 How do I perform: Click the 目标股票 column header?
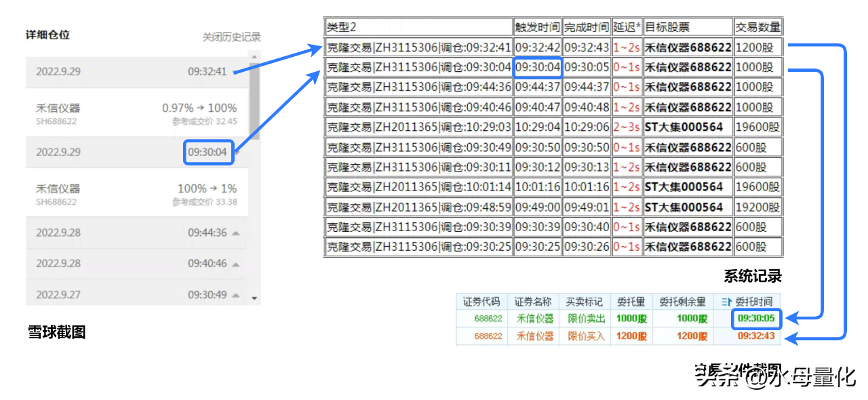[x=688, y=27]
